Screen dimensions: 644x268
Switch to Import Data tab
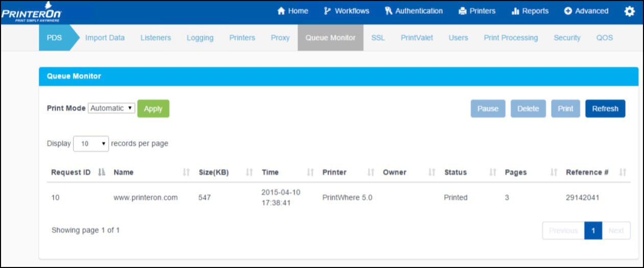[105, 38]
